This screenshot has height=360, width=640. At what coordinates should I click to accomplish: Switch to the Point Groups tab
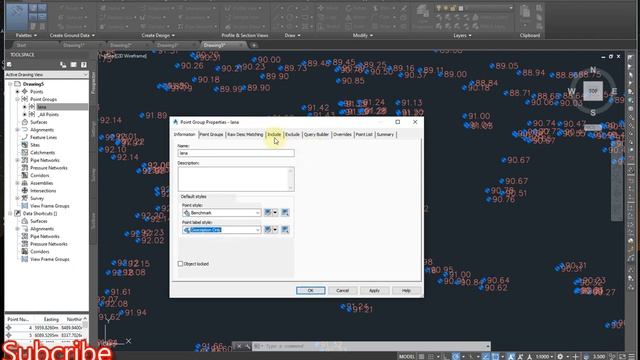point(211,134)
